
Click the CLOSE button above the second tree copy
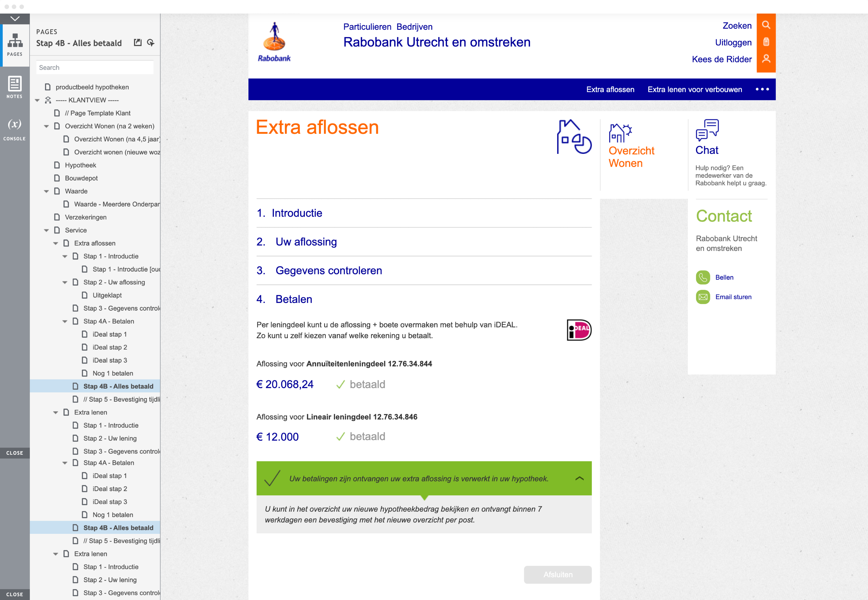(15, 453)
